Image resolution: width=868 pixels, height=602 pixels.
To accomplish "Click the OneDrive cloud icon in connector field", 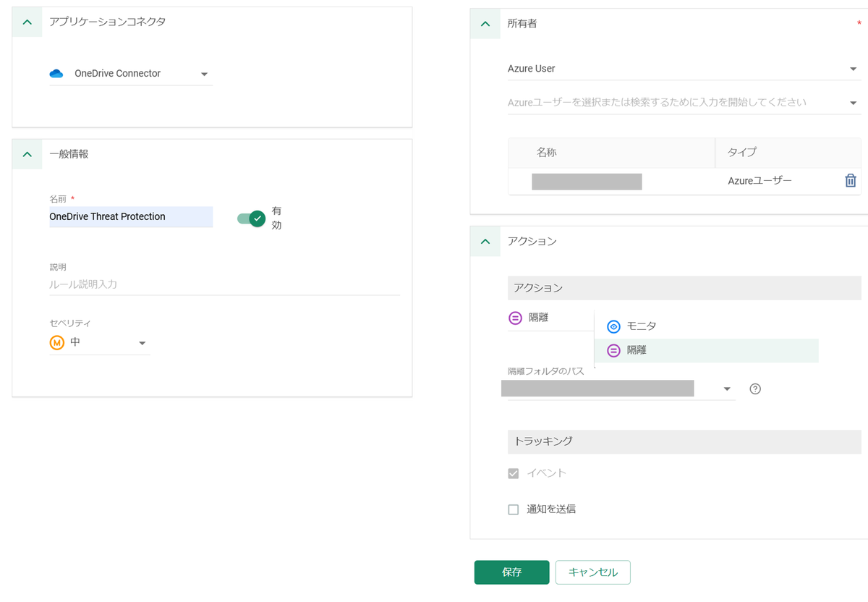I will [56, 74].
